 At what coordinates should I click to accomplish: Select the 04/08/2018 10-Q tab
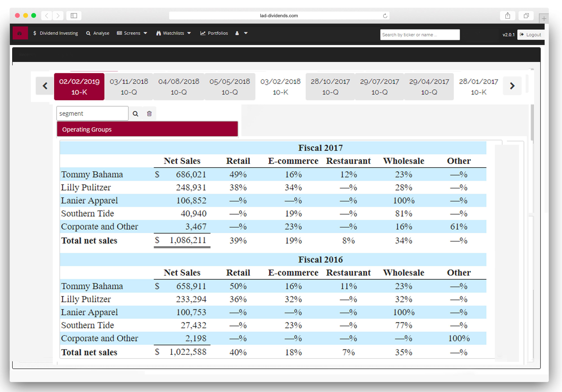point(179,87)
